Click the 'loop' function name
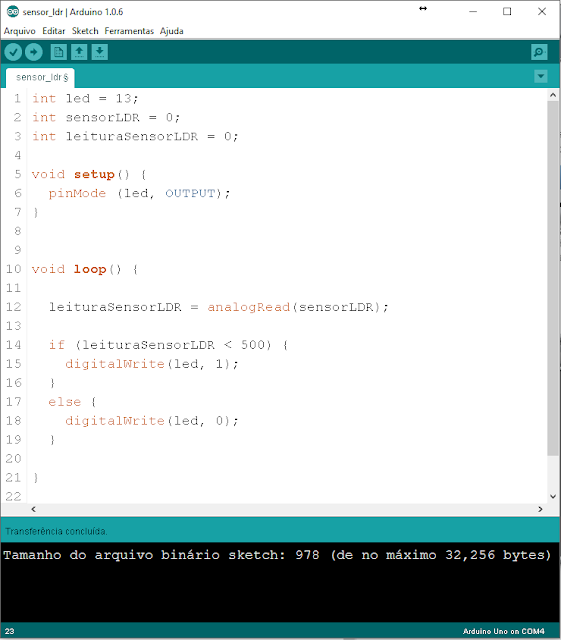Viewport: 561px width, 640px height. point(90,269)
